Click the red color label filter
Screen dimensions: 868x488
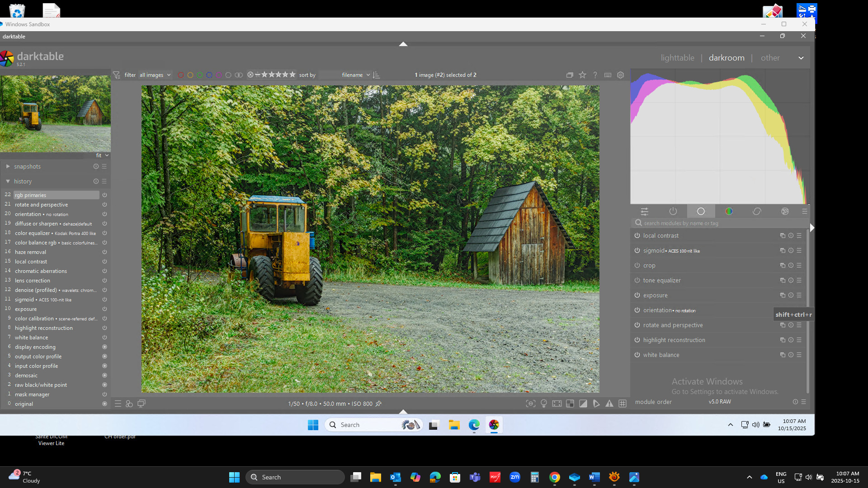pyautogui.click(x=180, y=75)
